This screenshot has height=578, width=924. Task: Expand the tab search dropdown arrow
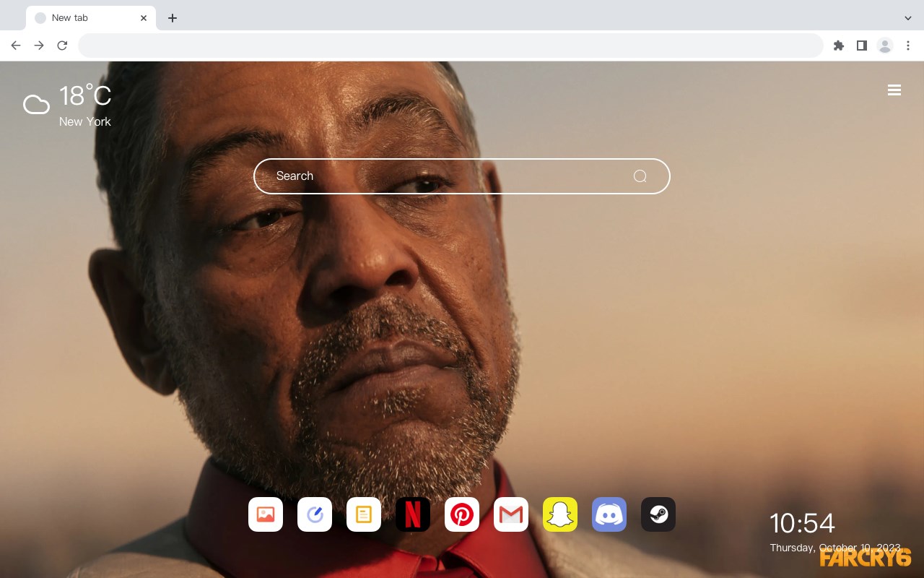pos(908,18)
